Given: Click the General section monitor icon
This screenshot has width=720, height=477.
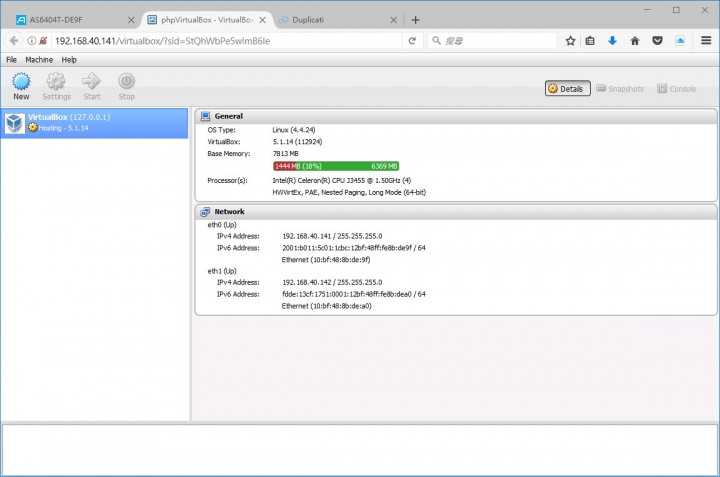Looking at the screenshot, I should pyautogui.click(x=205, y=117).
